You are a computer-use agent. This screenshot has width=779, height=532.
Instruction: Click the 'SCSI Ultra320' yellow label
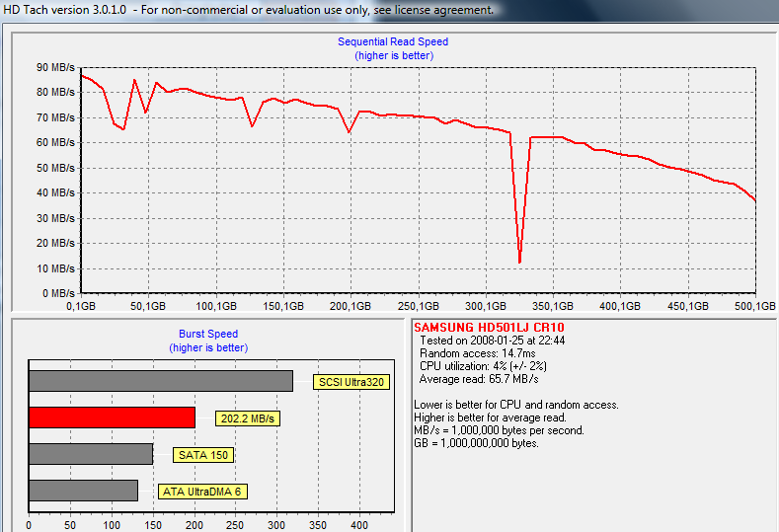(x=351, y=382)
